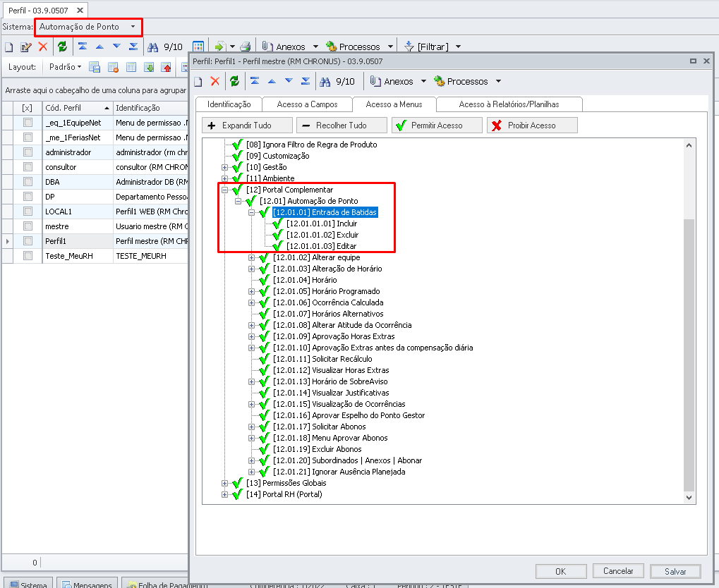
Task: Expand the [14] Portal RH (Portal) node
Action: (224, 494)
